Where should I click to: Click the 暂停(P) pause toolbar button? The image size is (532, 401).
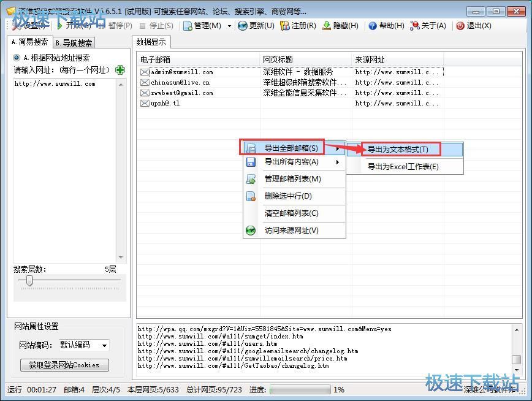(115, 26)
